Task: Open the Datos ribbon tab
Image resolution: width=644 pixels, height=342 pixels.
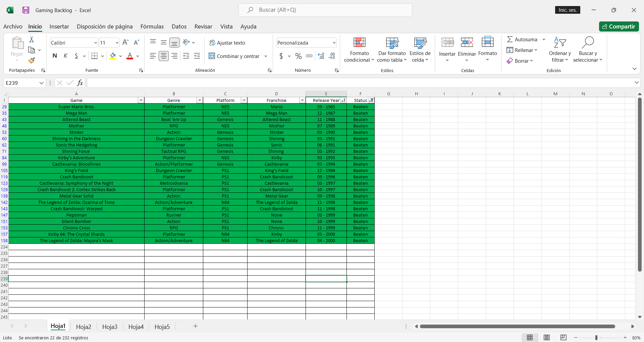Action: [x=179, y=26]
